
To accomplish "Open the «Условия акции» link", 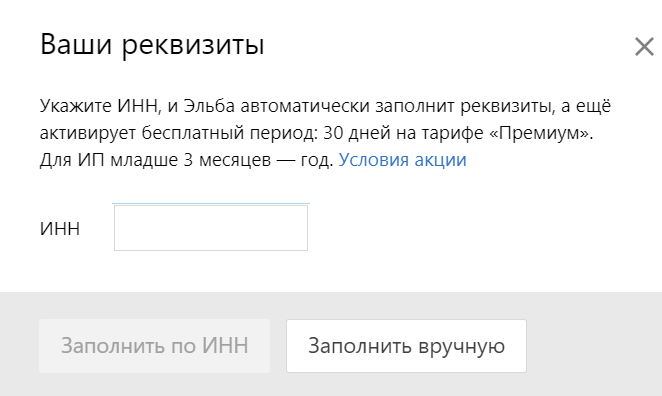I will (x=402, y=160).
